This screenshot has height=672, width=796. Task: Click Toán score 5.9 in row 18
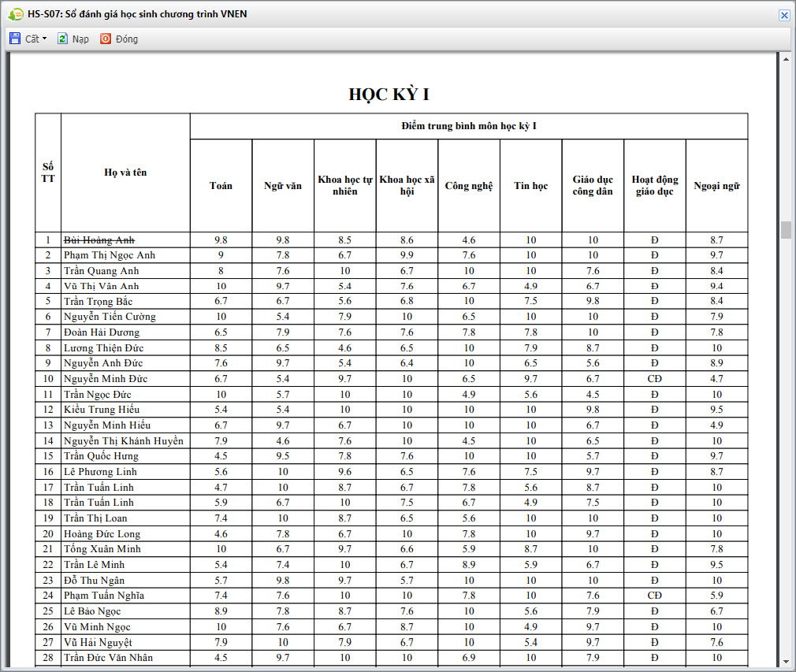point(221,503)
